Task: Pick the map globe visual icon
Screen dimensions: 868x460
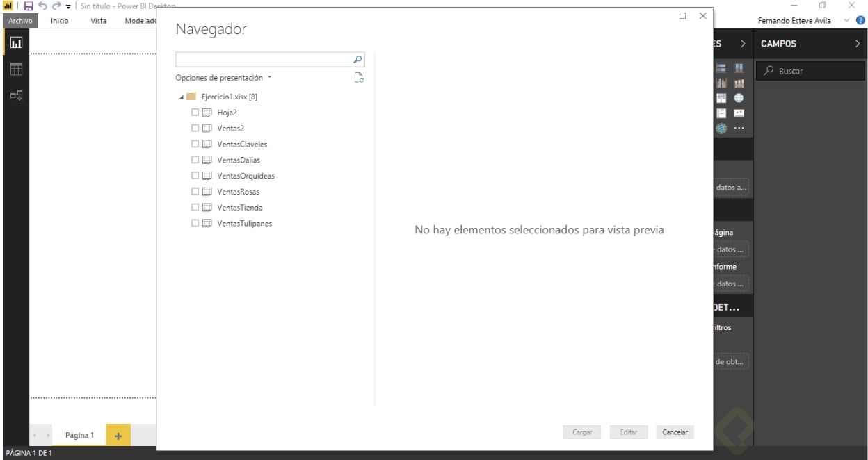Action: pyautogui.click(x=739, y=98)
